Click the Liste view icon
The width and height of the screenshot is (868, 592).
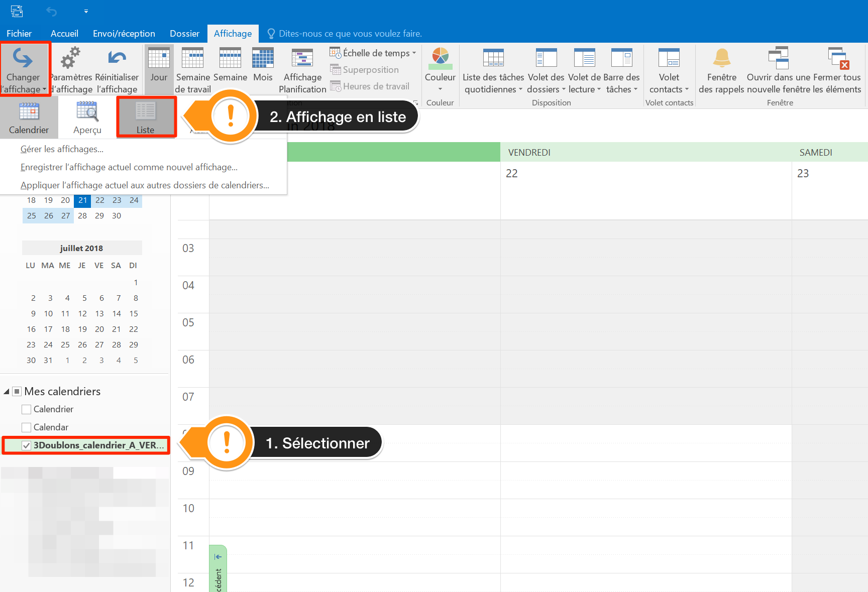point(146,112)
